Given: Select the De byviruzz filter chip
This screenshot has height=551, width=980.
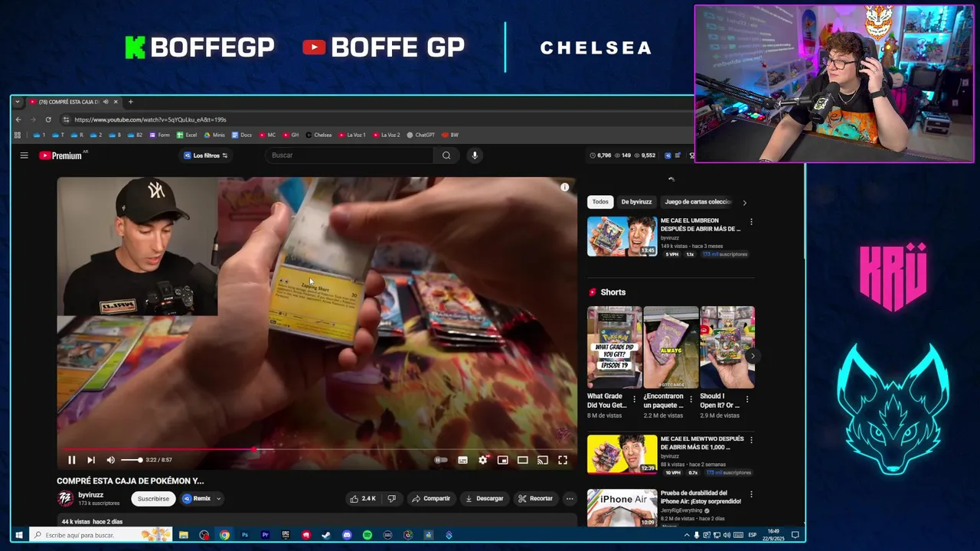Looking at the screenshot, I should pos(636,202).
